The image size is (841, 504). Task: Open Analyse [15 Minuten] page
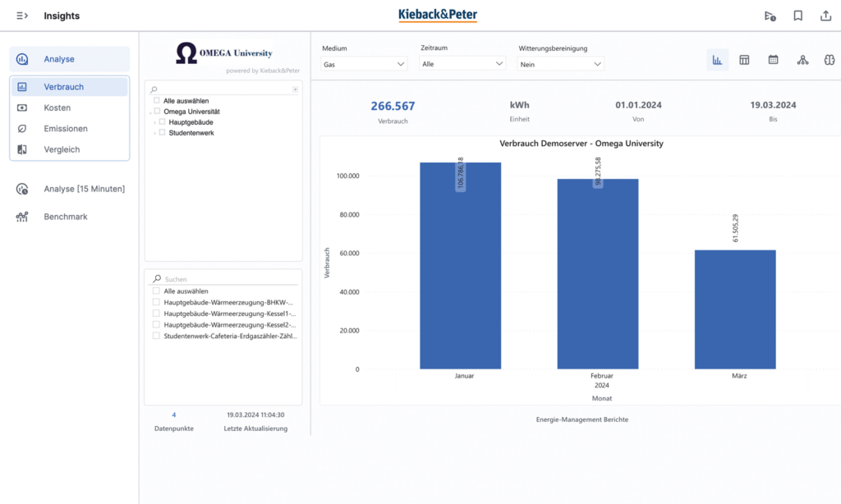84,189
